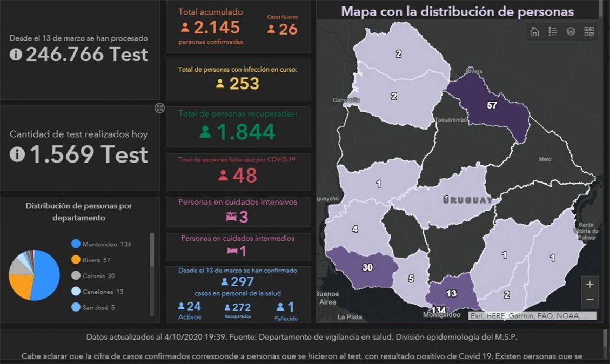Screen dimensions: 610x364
Task: Toggle Colonia in the pie chart legend
Action: click(93, 276)
